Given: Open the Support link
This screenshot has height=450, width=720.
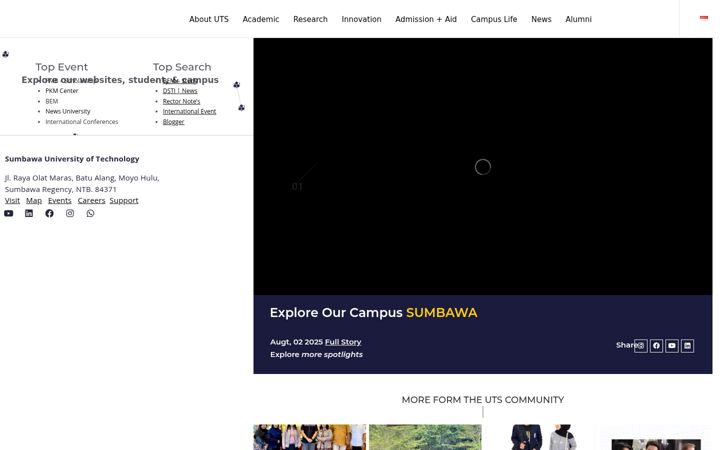Looking at the screenshot, I should click(124, 201).
